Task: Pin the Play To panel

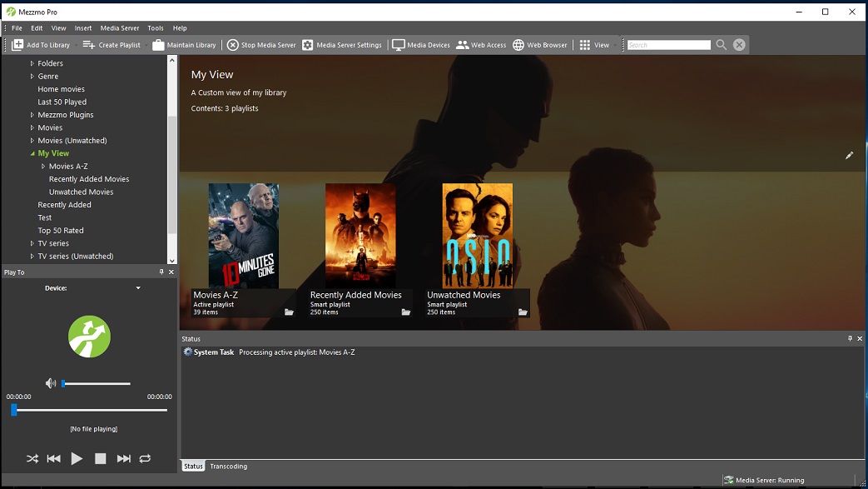Action: coord(161,272)
